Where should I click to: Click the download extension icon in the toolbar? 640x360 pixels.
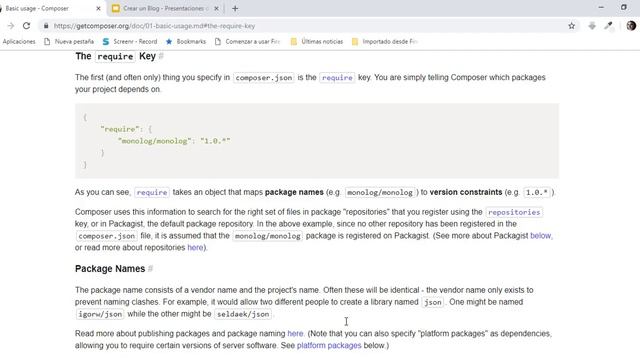(x=592, y=26)
